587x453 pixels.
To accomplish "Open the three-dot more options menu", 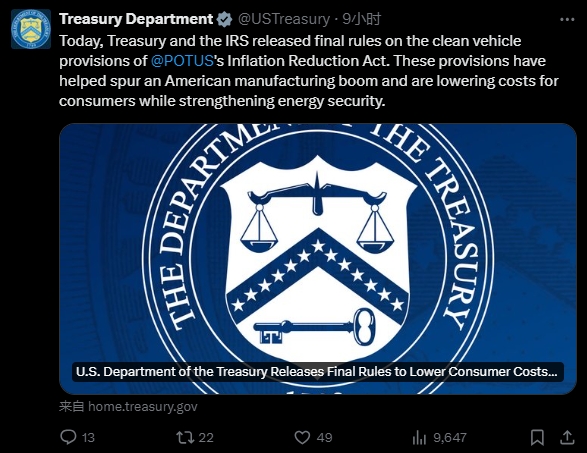I will [x=567, y=19].
